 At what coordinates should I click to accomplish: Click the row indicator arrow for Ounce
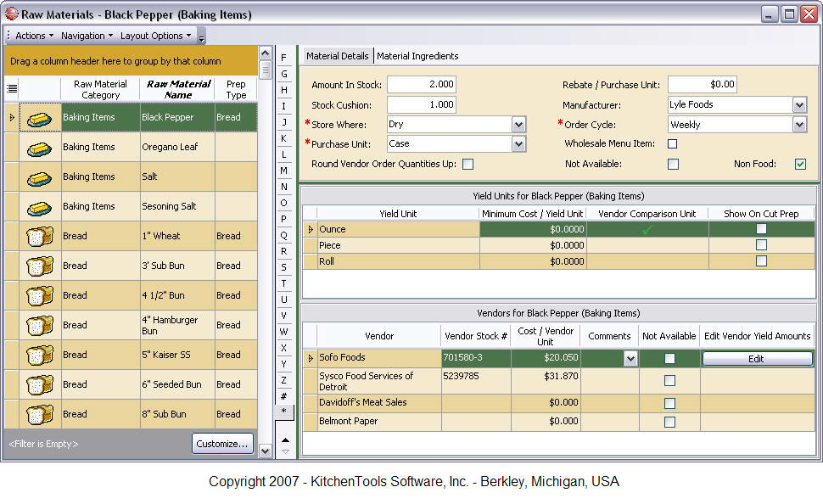311,229
